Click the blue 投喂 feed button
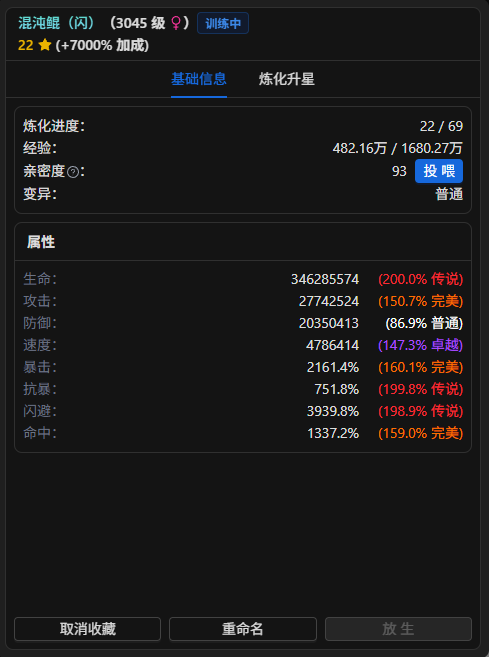The image size is (489, 657). [x=439, y=171]
